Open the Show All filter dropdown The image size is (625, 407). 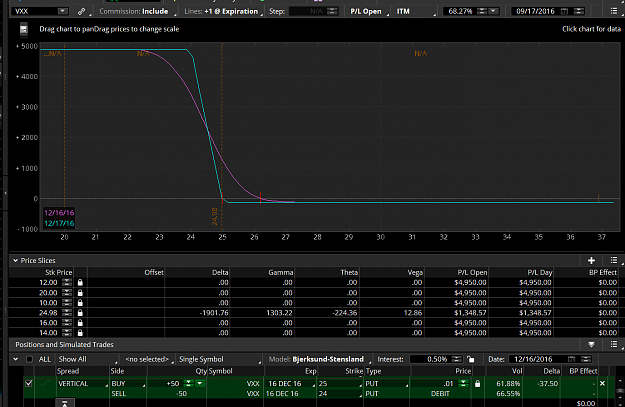[87, 359]
